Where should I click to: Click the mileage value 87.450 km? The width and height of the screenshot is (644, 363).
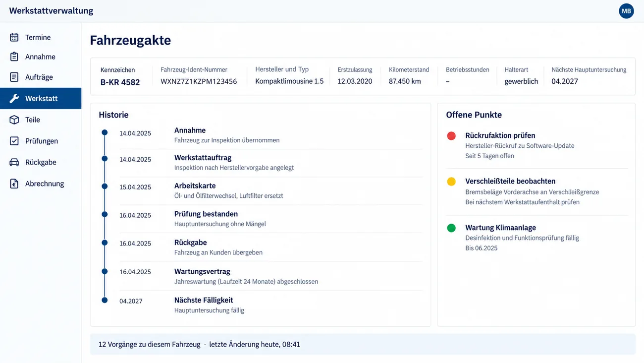point(405,81)
